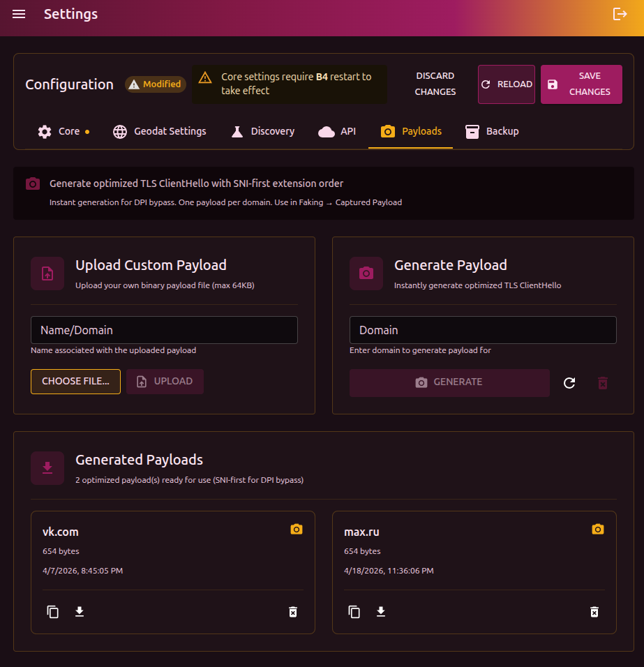Download the max.ru payload
This screenshot has width=644, height=667.
click(x=381, y=612)
